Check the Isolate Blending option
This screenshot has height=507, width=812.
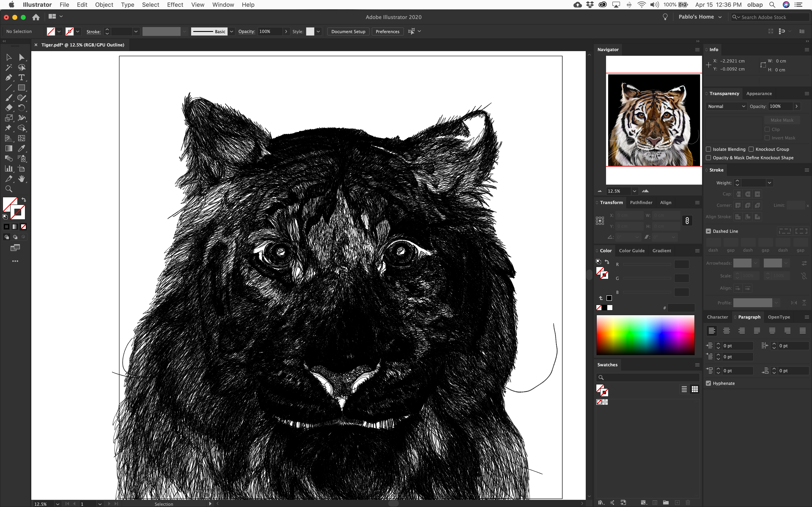(x=708, y=149)
